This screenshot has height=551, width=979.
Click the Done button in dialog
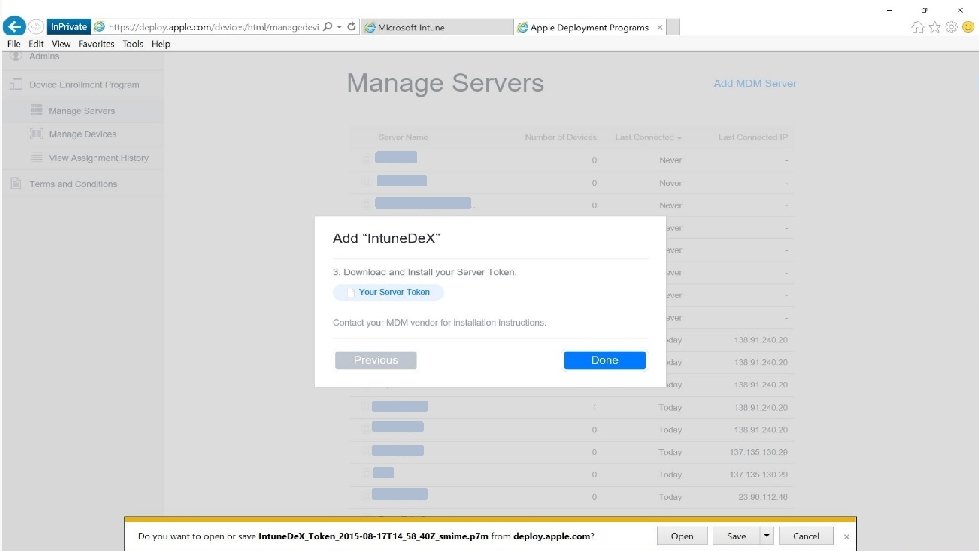click(604, 360)
